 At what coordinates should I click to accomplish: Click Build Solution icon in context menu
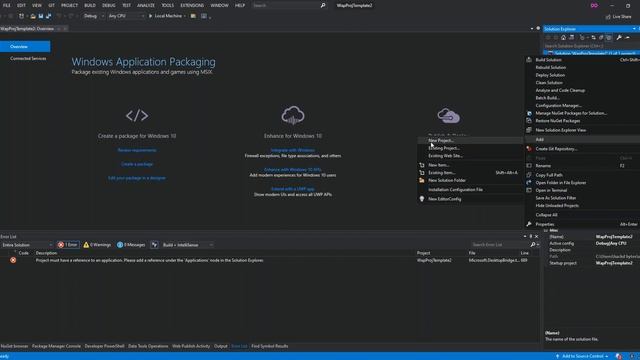529,60
